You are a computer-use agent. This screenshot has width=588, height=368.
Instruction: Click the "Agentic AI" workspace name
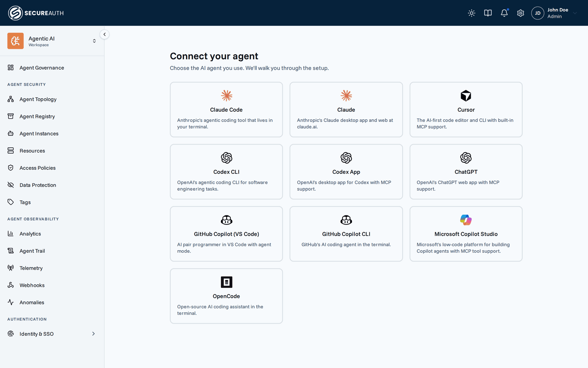tap(42, 38)
